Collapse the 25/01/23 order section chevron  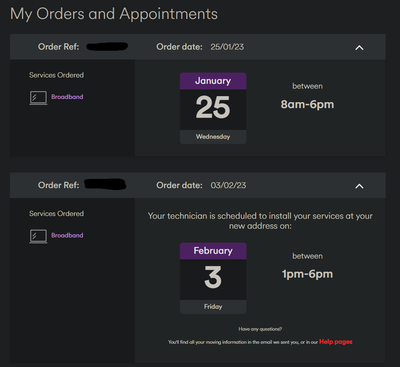click(x=359, y=48)
